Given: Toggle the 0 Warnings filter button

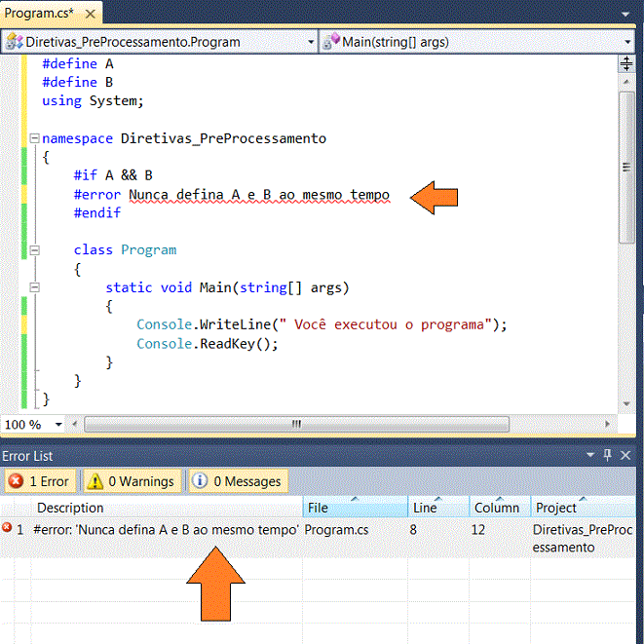Looking at the screenshot, I should tap(133, 481).
